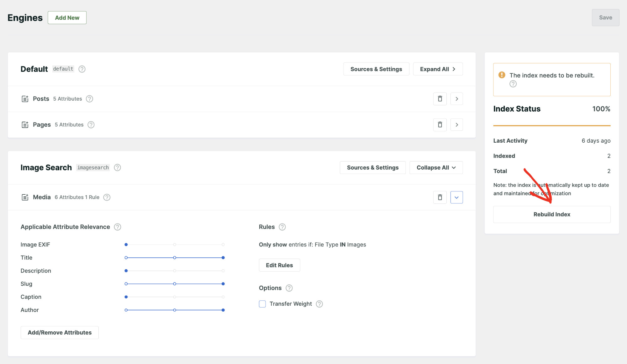Screen dimensions: 627x364
Task: Collapse the Image Search engine panel
Action: (435, 167)
